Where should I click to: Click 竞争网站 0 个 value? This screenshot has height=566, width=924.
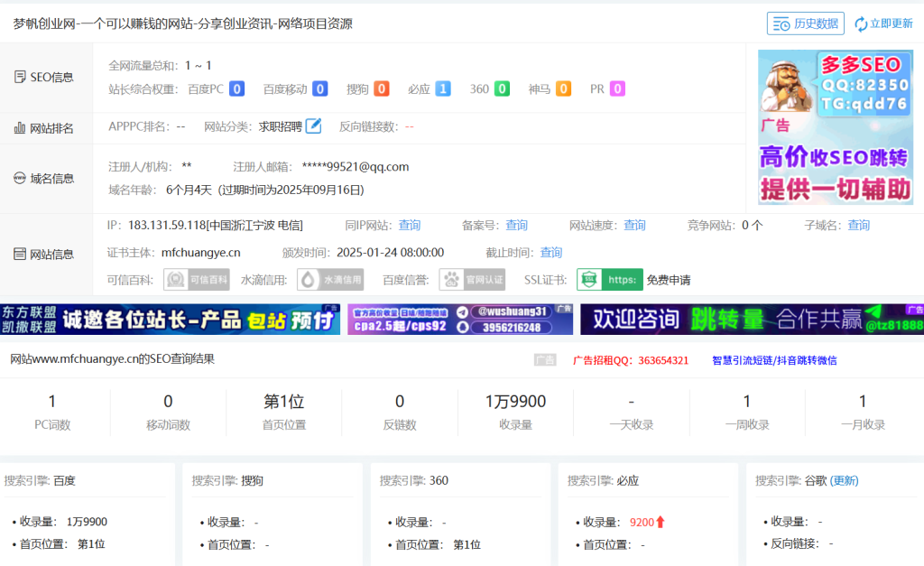[x=752, y=225]
